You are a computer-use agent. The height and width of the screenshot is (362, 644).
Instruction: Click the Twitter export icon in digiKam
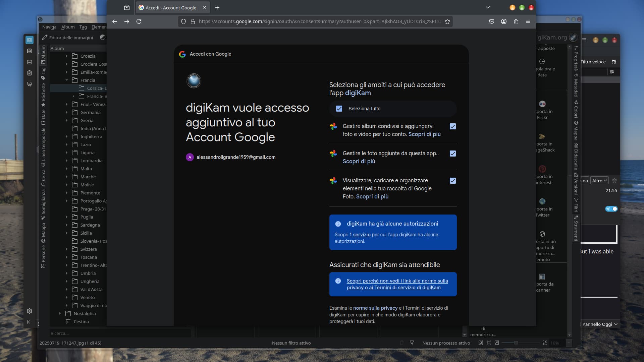542,201
